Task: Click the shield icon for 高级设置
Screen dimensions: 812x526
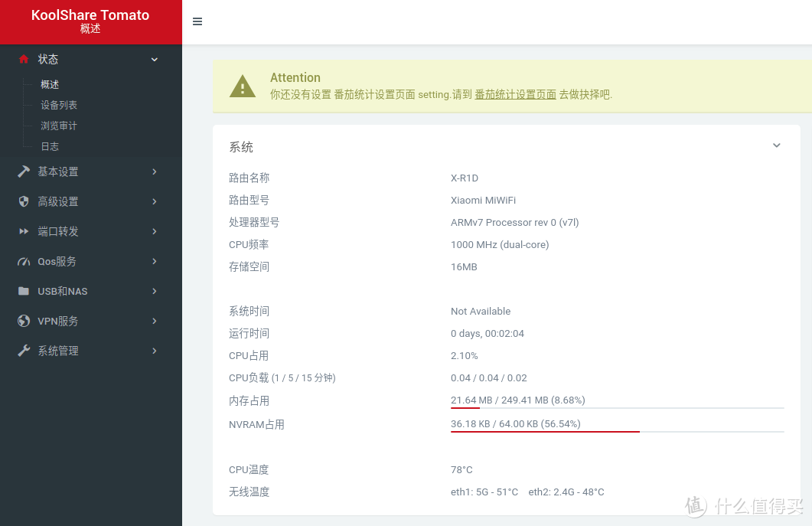Action: click(x=24, y=201)
